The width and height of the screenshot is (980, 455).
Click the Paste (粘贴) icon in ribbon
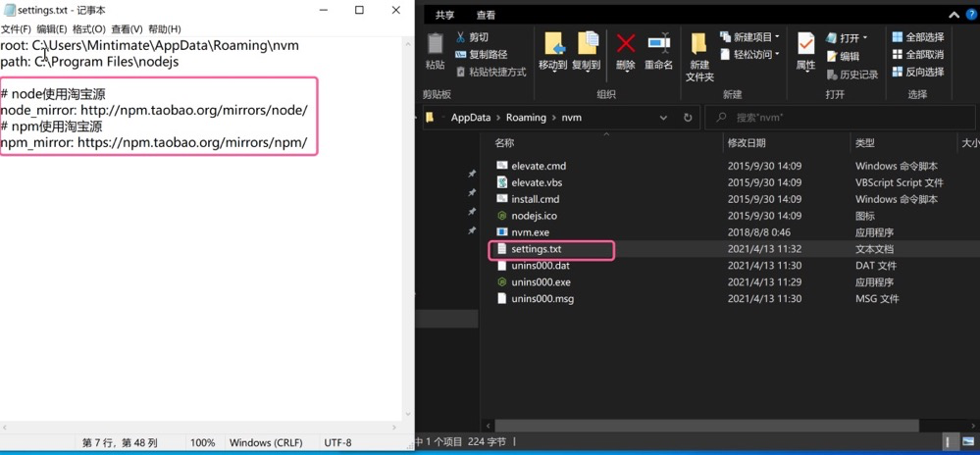coord(435,44)
